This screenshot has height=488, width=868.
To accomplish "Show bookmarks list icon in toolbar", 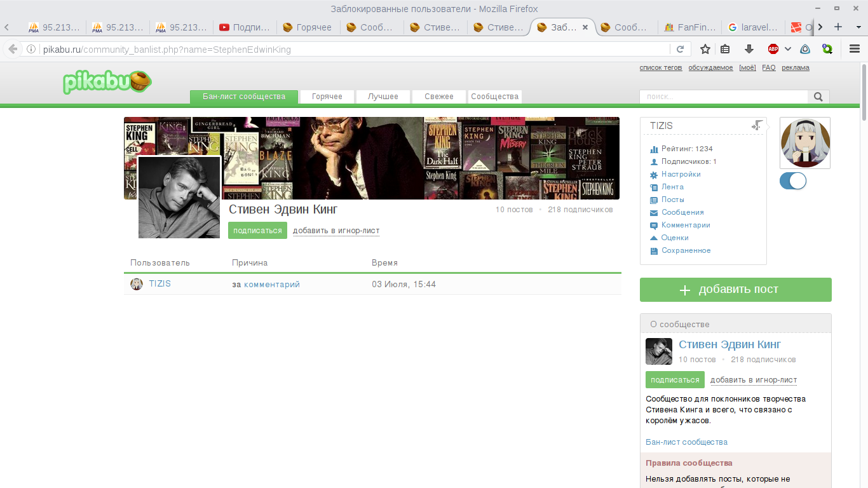I will point(725,49).
